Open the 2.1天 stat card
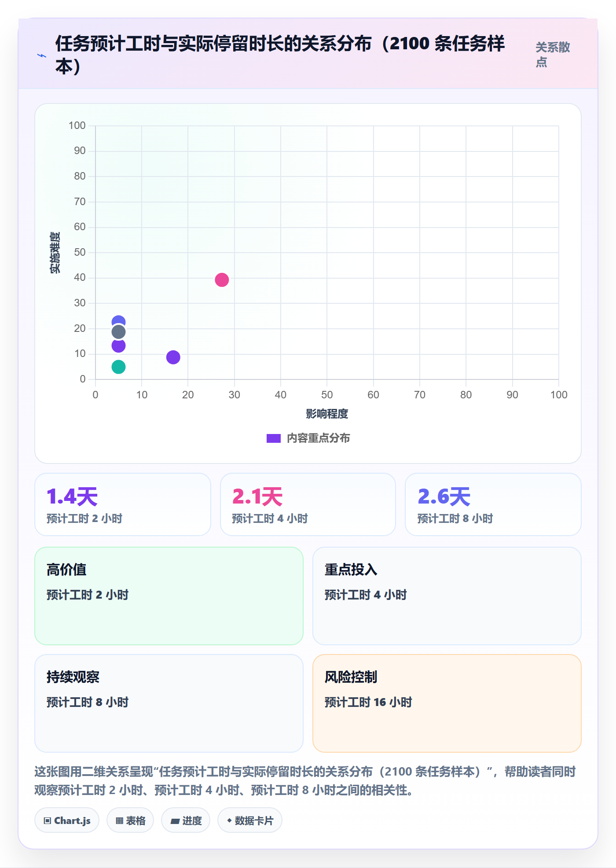 point(308,504)
